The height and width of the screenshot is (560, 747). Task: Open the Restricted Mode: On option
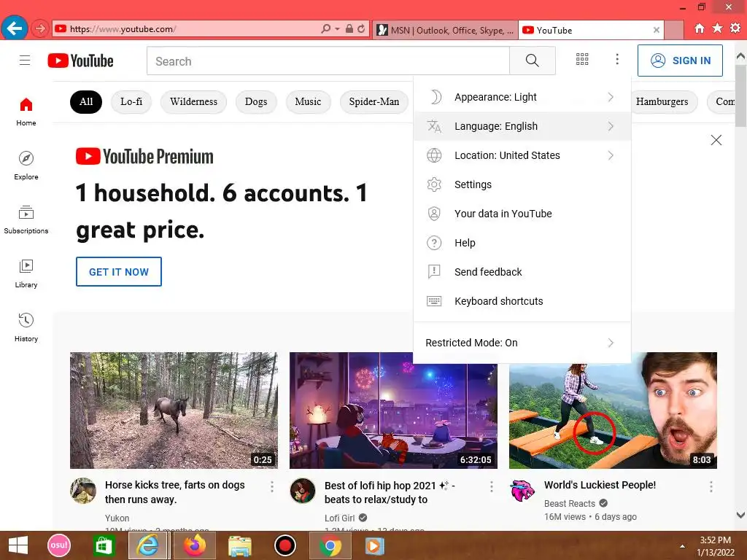tap(522, 343)
